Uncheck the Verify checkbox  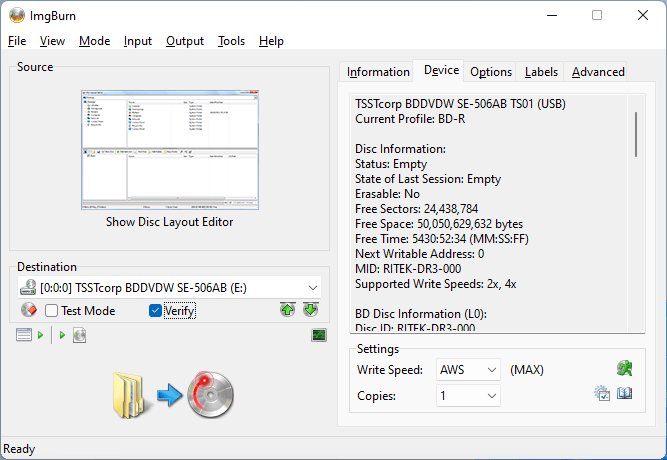[x=155, y=311]
